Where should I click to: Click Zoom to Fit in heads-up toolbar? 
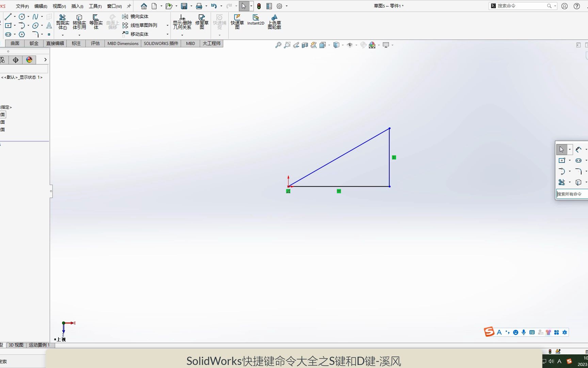278,45
